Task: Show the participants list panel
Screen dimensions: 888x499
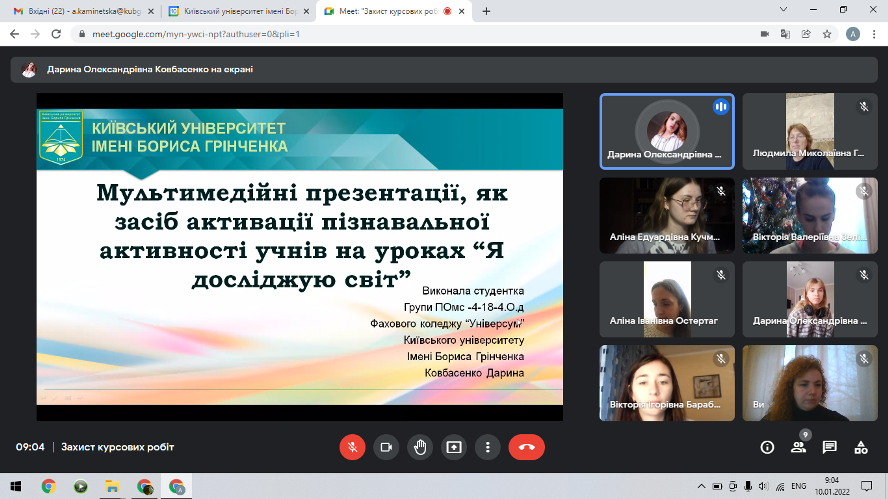Action: (x=798, y=447)
